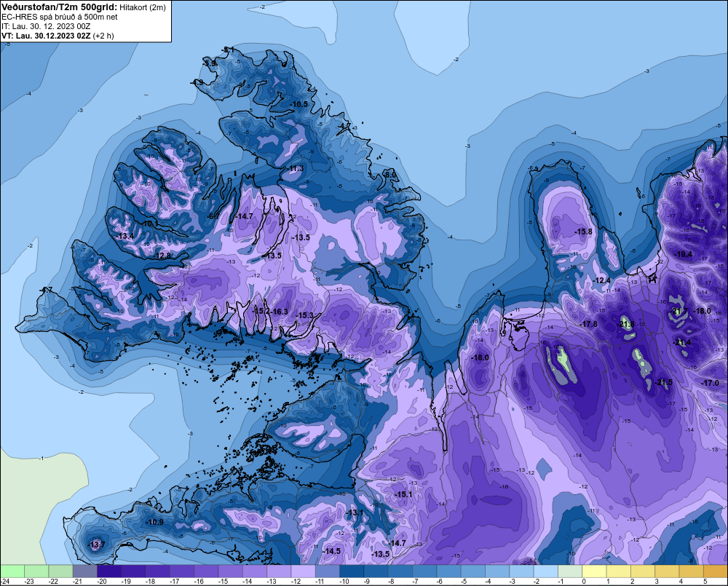Screen dimensions: 728x586
Task: Click the -11.3 temperature value
Action: tap(296, 168)
